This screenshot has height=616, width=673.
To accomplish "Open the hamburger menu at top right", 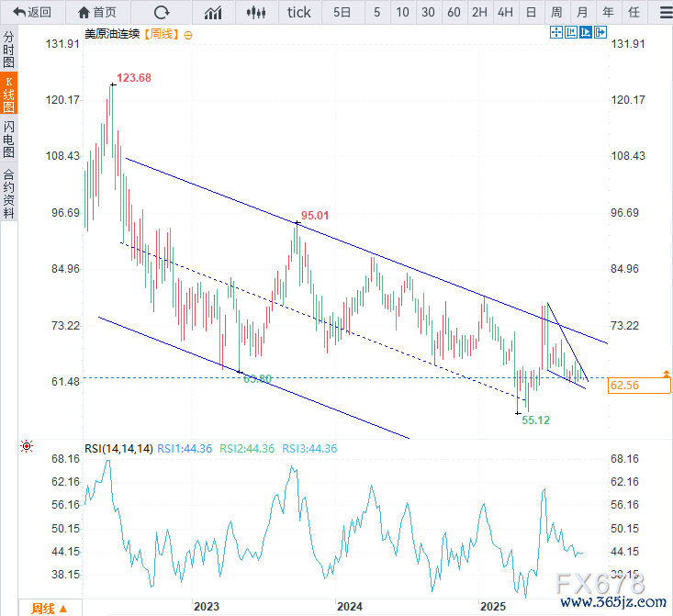I will point(665,12).
